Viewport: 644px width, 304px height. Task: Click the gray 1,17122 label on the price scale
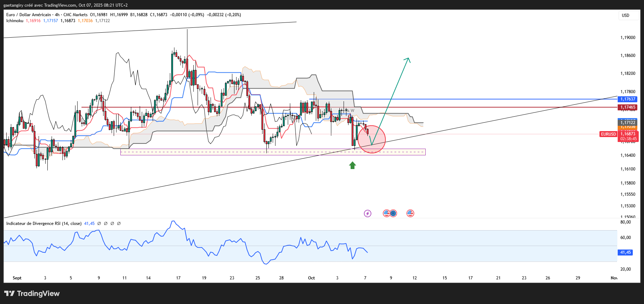pyautogui.click(x=628, y=122)
